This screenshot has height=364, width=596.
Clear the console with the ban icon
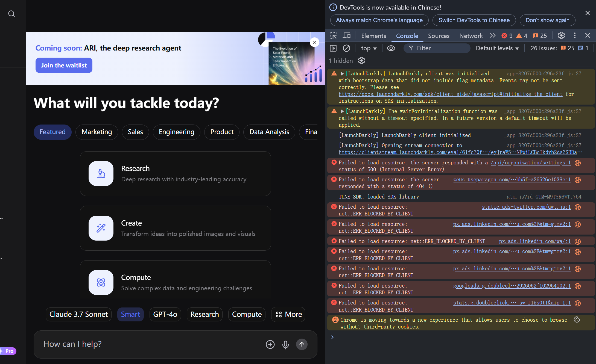tap(346, 48)
